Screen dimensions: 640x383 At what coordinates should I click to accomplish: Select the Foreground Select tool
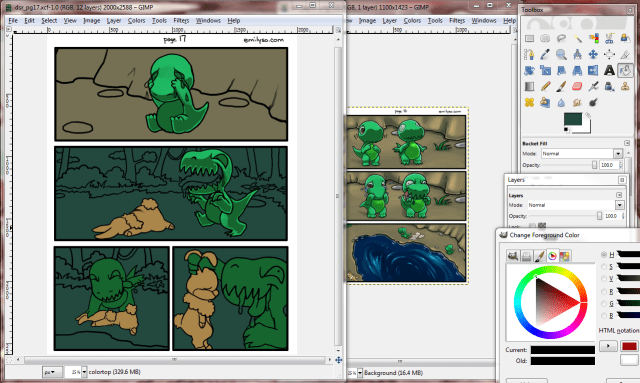(625, 38)
